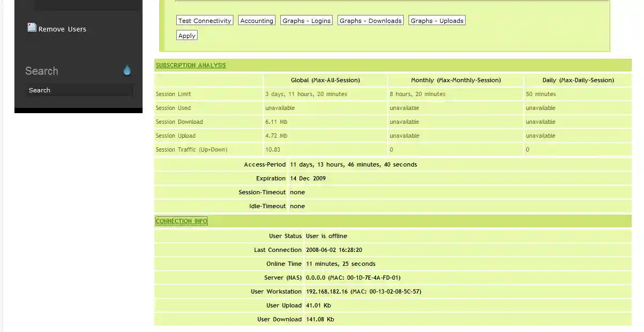Select the Session Limit row label
644x332 pixels.
[173, 94]
